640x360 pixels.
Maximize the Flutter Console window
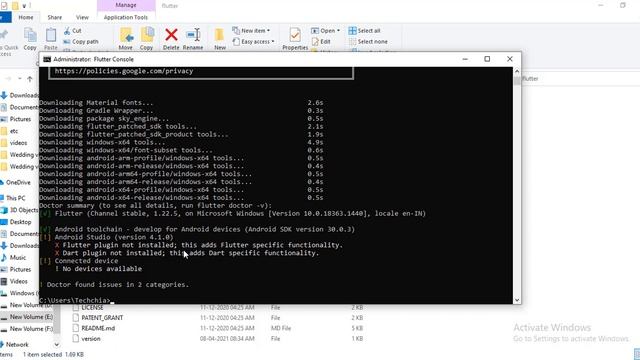tap(487, 59)
